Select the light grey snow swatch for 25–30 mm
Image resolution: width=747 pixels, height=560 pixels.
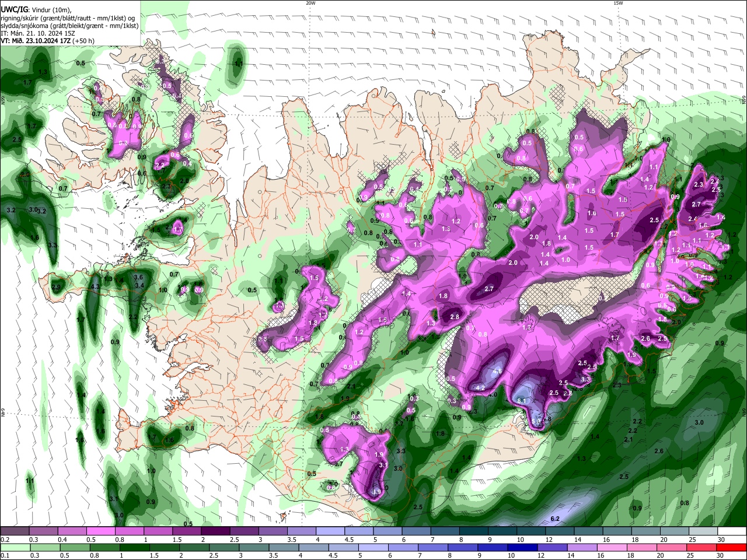703,531
